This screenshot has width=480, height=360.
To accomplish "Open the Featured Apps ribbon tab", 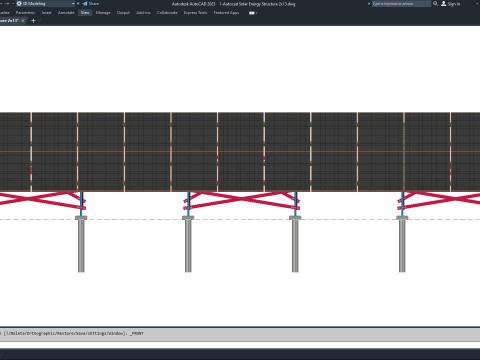I will click(226, 13).
